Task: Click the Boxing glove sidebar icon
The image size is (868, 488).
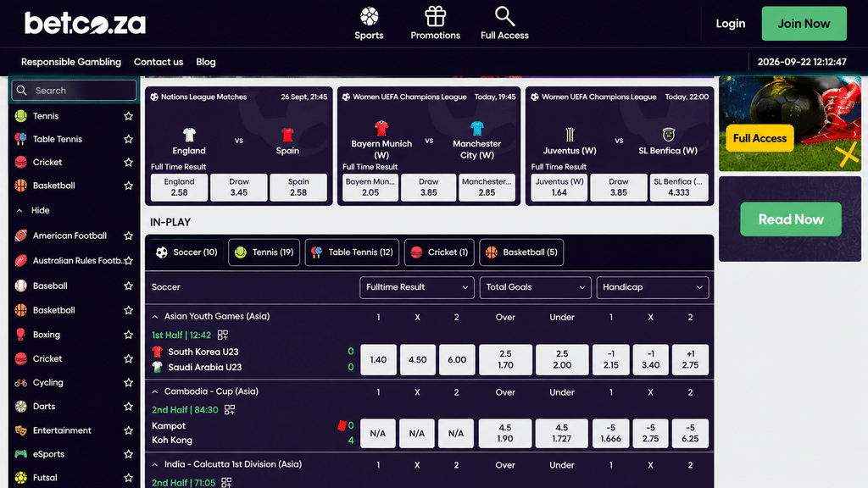Action: click(x=21, y=335)
